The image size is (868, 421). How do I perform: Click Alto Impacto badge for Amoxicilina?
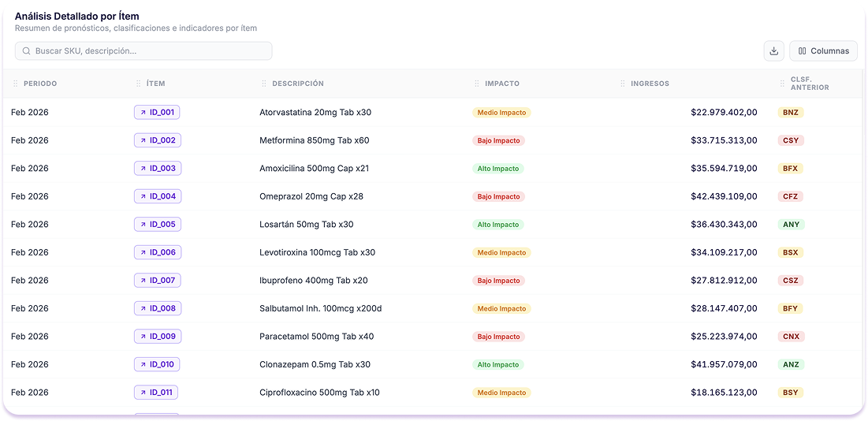point(497,168)
